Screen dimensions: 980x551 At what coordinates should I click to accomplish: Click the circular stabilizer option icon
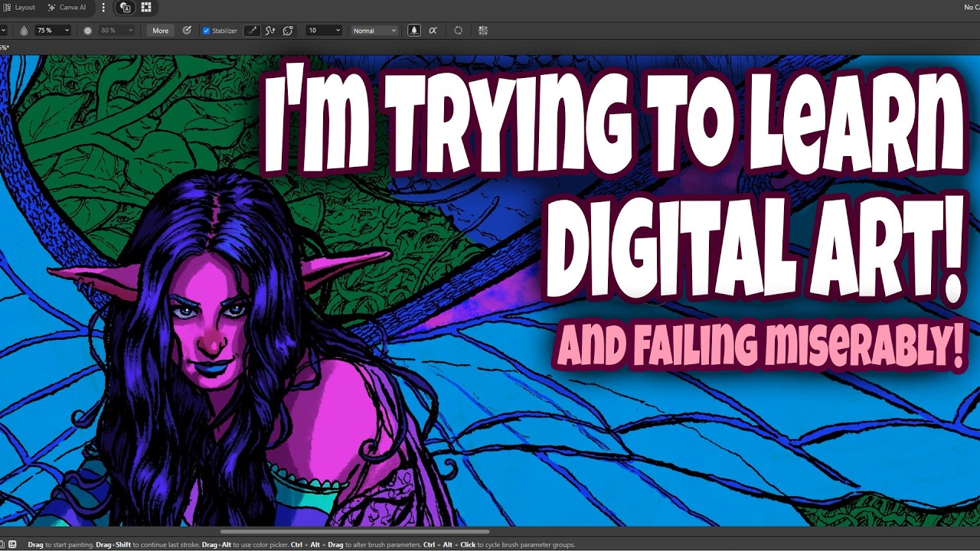pyautogui.click(x=288, y=31)
